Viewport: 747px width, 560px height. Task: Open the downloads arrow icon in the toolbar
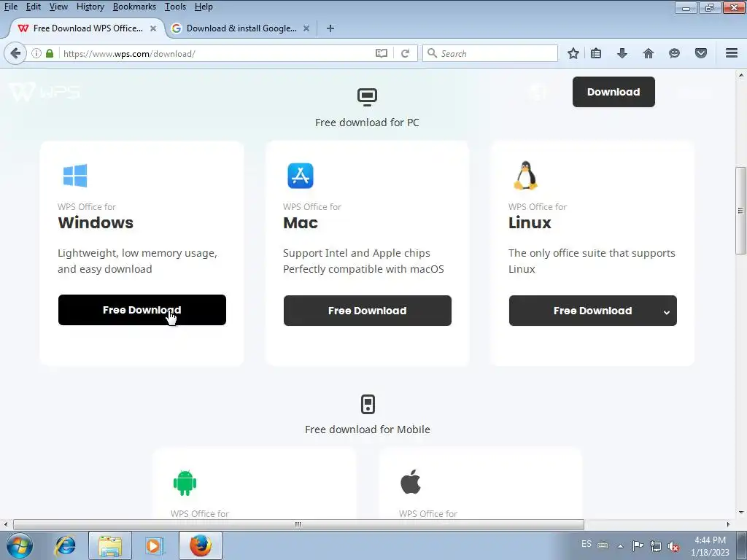pos(622,53)
